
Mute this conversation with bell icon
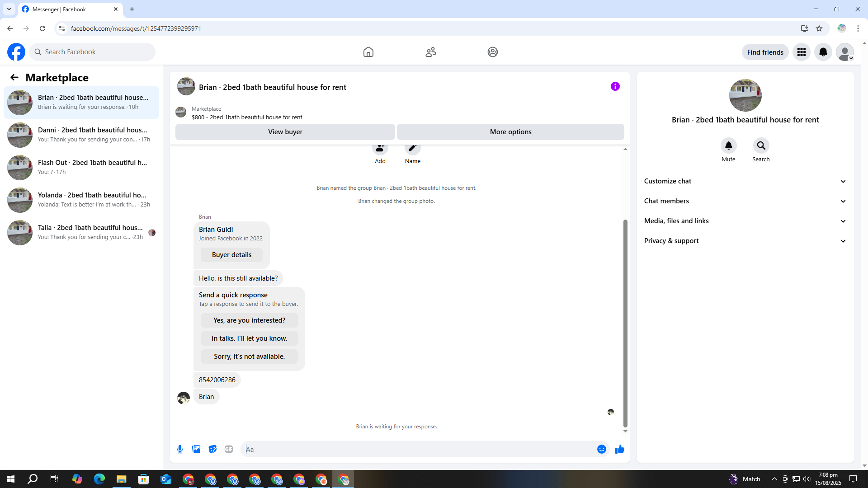pos(728,145)
